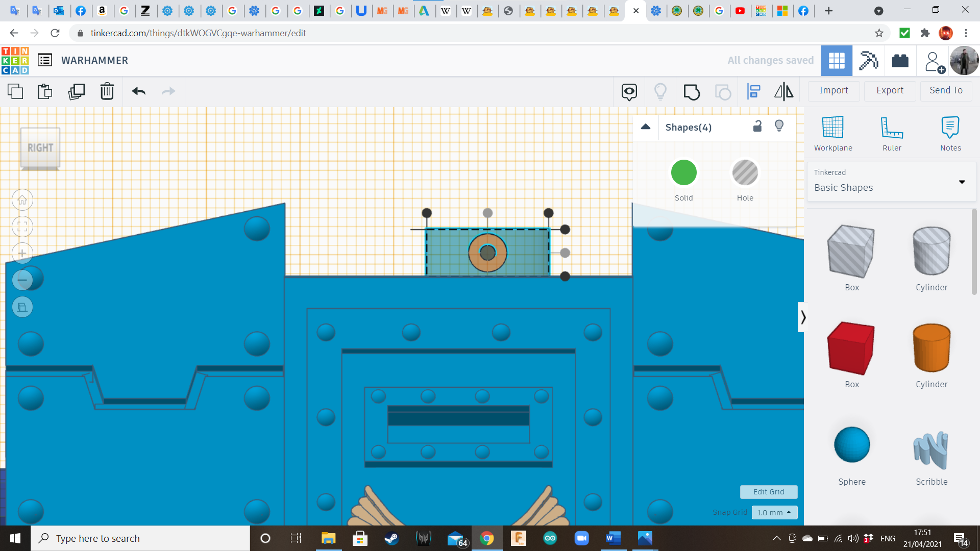This screenshot has width=980, height=551.
Task: Open the Align tool
Action: (753, 92)
